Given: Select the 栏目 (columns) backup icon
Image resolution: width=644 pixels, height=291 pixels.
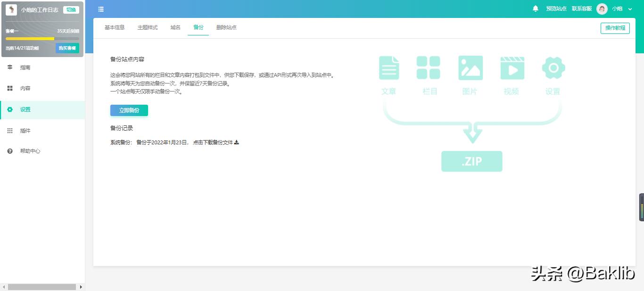Looking at the screenshot, I should pos(429,67).
